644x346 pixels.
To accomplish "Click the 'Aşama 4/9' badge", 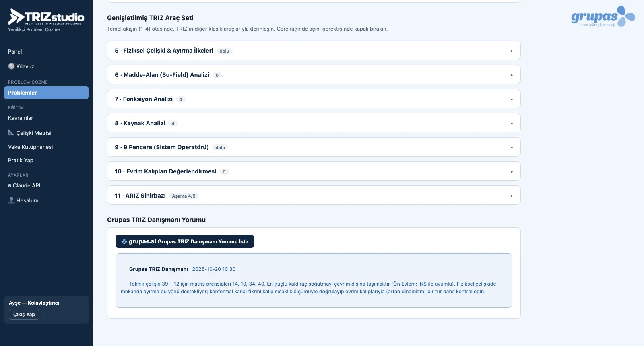I will click(x=184, y=196).
